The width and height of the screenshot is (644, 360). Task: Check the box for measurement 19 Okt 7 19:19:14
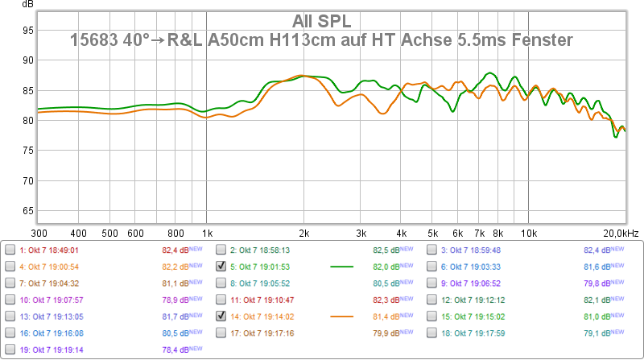[10, 350]
